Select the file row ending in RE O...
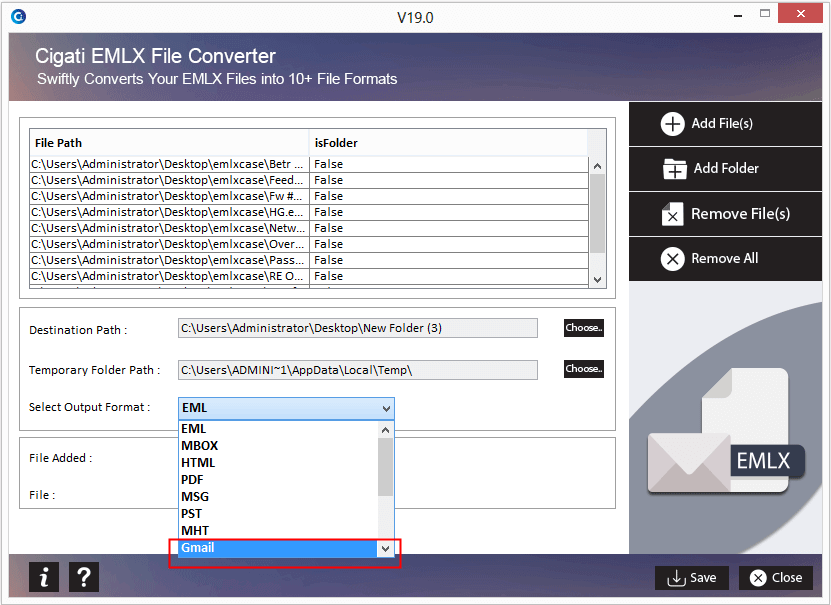The width and height of the screenshot is (831, 605). point(309,276)
